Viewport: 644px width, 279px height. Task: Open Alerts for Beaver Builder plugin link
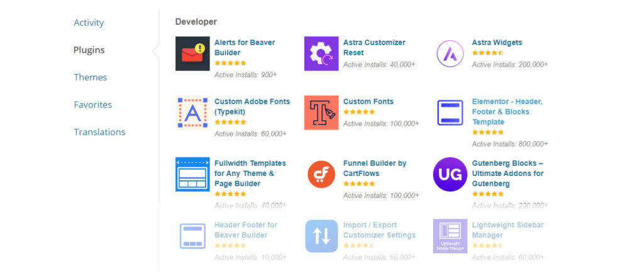pyautogui.click(x=245, y=48)
